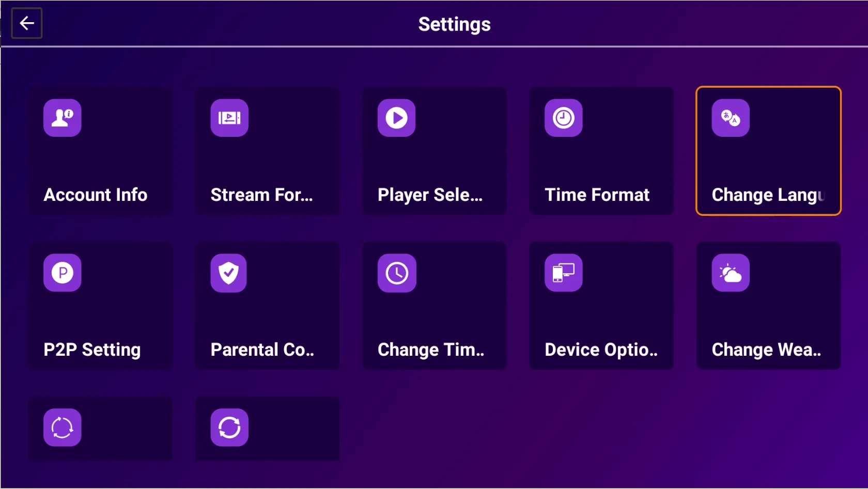Select the Change Time clock icon
This screenshot has width=868, height=489.
[396, 273]
